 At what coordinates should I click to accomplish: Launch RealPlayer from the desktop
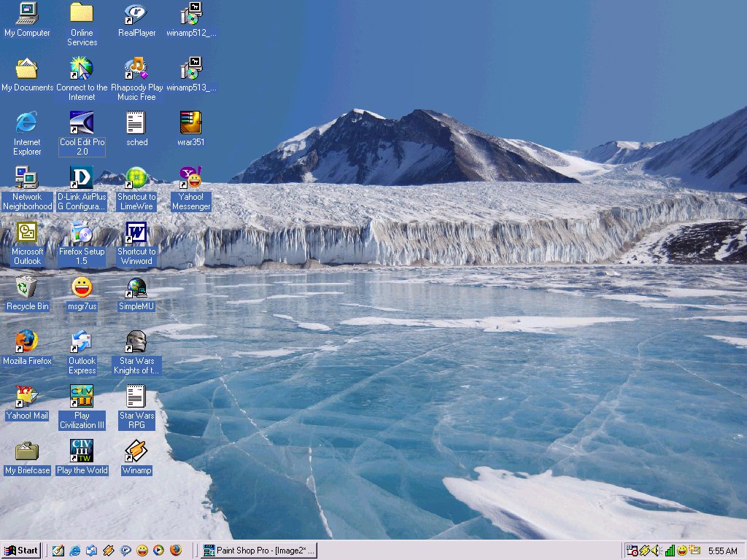[136, 15]
